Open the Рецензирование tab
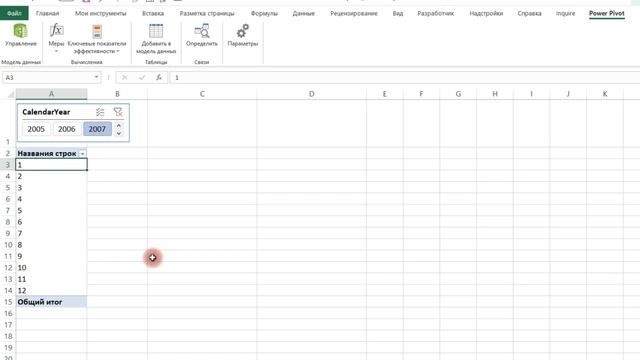640x360 pixels. [x=353, y=13]
